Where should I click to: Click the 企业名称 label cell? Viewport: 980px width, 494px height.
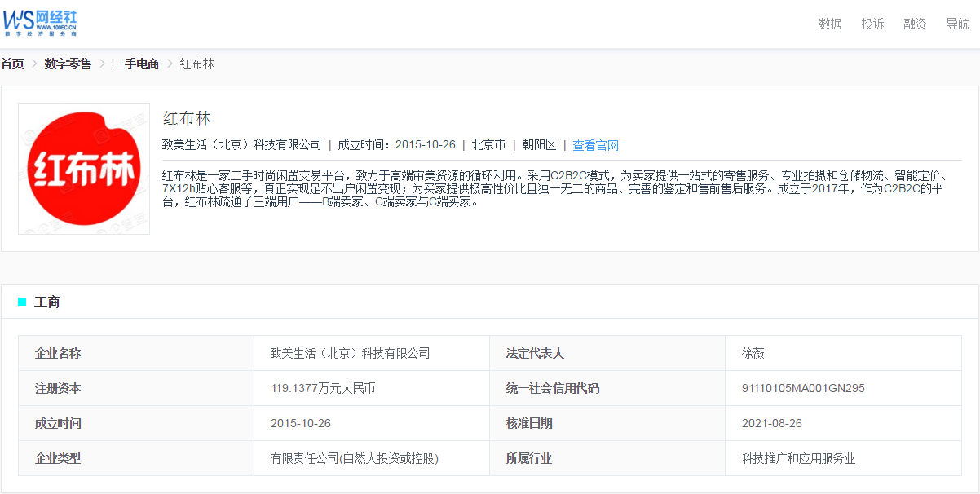[x=136, y=353]
